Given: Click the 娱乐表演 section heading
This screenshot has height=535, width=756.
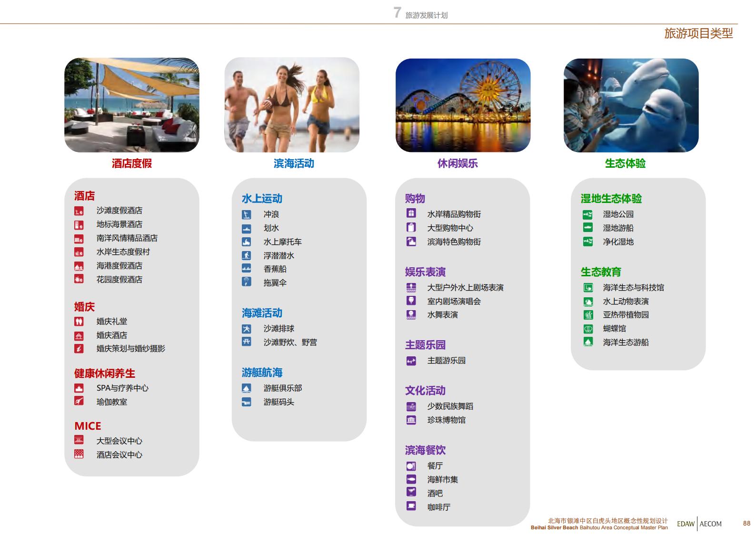Looking at the screenshot, I should click(425, 272).
